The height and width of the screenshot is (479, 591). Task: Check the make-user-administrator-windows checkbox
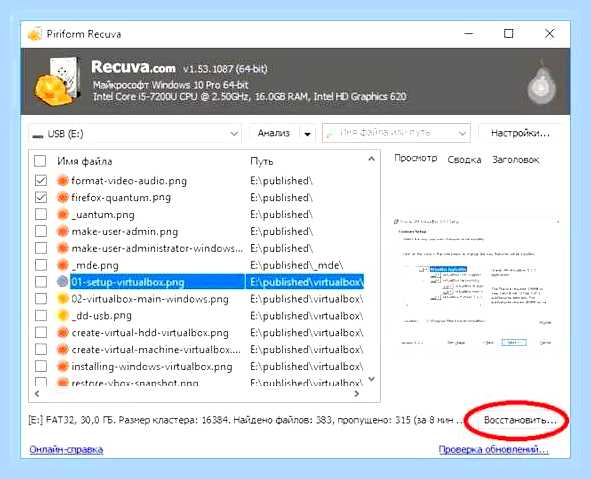pyautogui.click(x=41, y=248)
